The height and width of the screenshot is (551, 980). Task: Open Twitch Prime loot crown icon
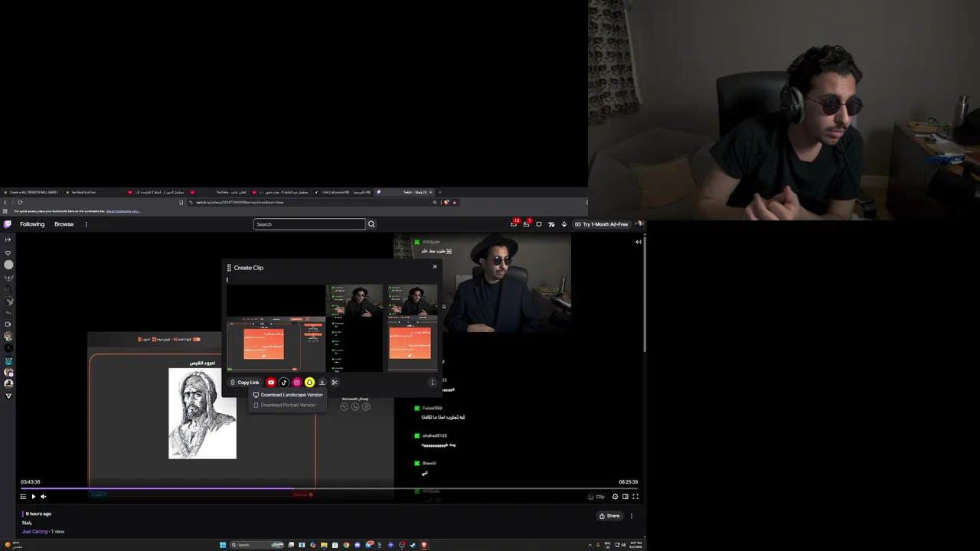[514, 224]
